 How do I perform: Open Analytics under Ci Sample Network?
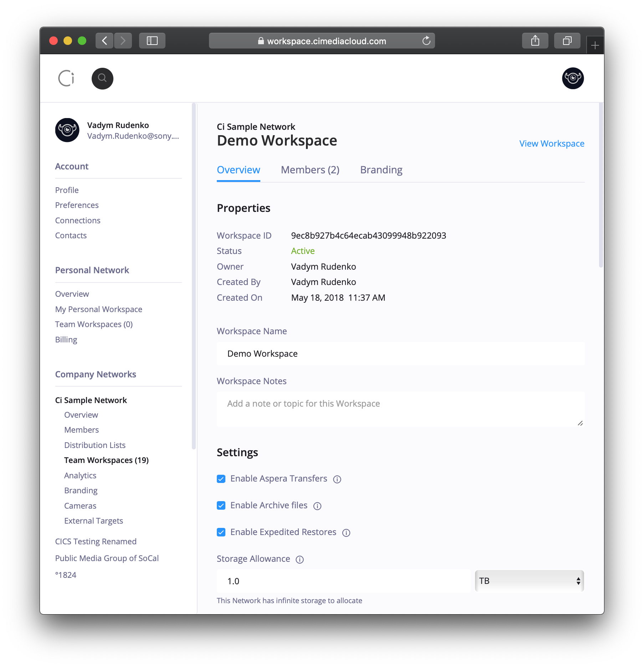(x=80, y=475)
